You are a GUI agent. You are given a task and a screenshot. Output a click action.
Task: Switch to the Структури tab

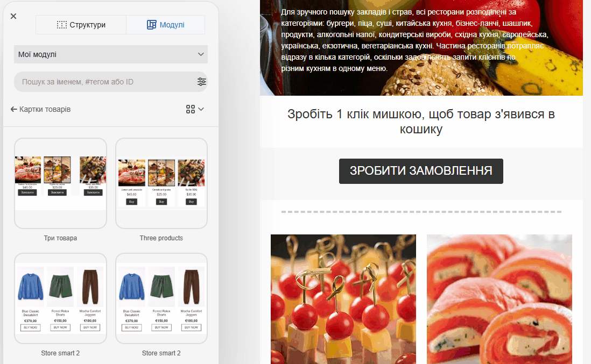coord(81,25)
